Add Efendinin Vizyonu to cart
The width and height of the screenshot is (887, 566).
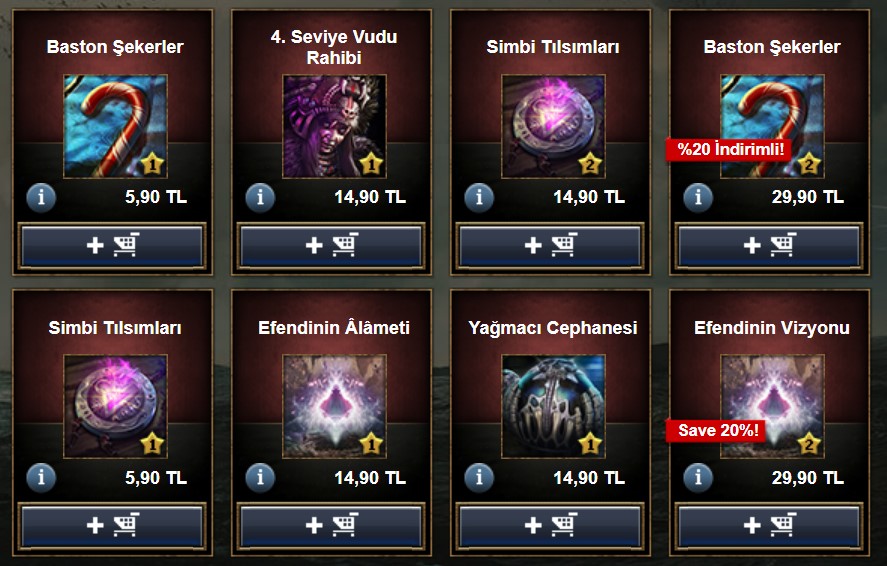click(769, 526)
